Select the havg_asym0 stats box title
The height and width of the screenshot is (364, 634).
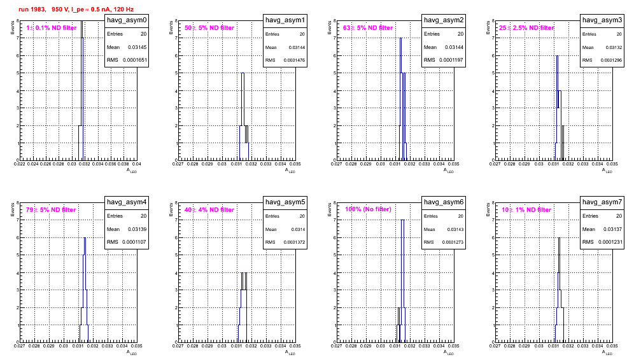pos(127,20)
